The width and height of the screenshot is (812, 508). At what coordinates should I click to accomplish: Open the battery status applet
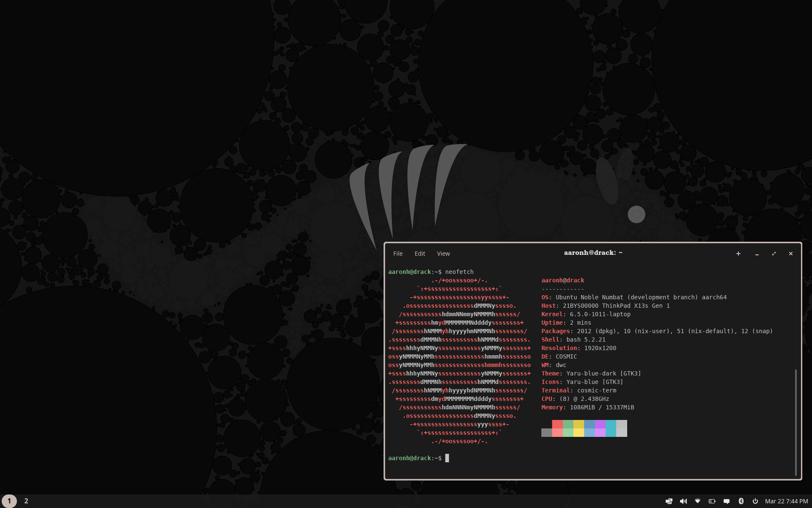[712, 501]
